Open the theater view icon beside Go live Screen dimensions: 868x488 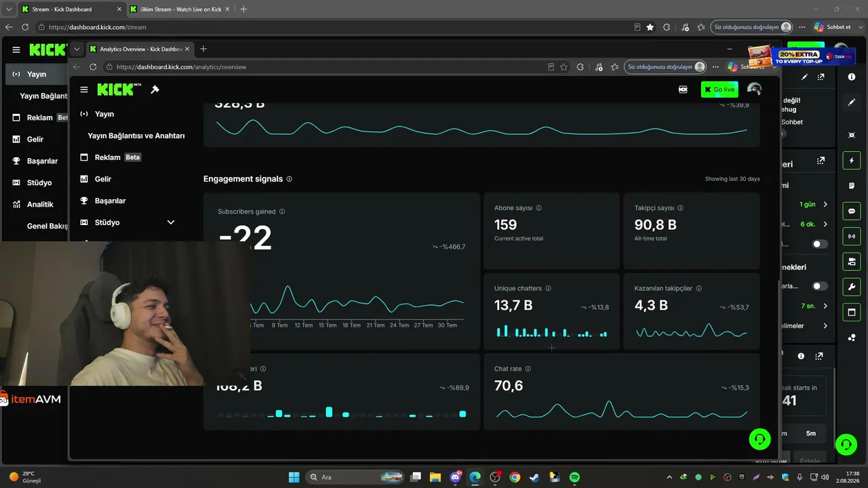click(x=683, y=89)
